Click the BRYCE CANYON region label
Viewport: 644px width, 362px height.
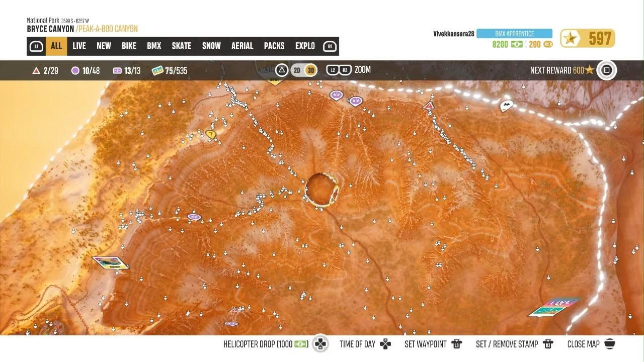[x=50, y=29]
